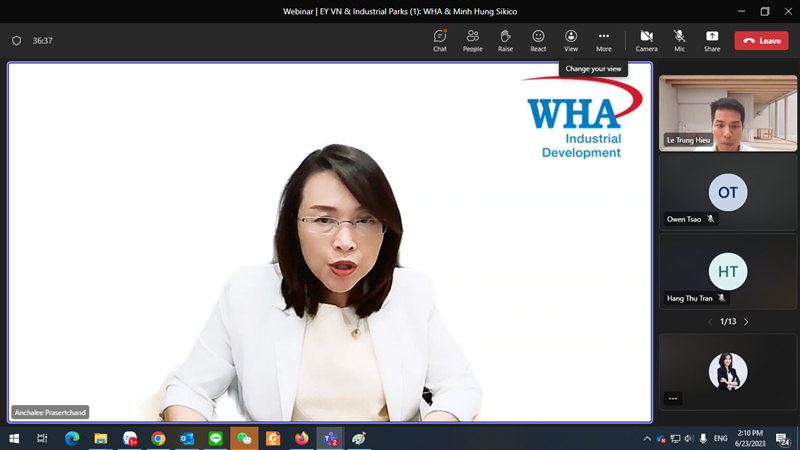Click the Share content icon
800x450 pixels.
(x=711, y=40)
